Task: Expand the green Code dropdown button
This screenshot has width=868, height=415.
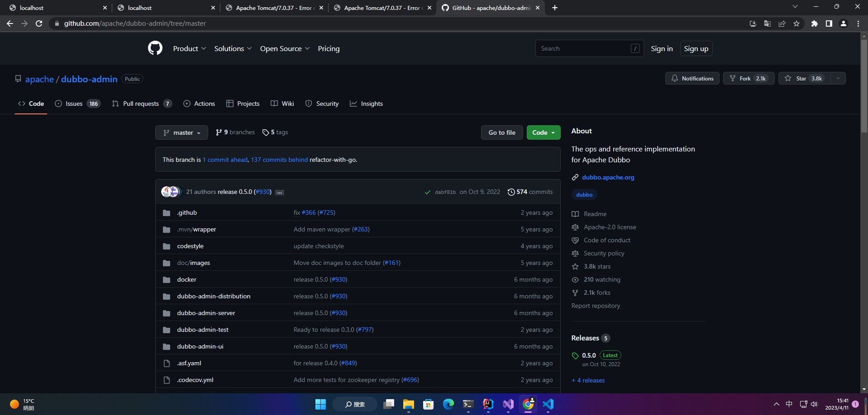Action: click(x=544, y=132)
